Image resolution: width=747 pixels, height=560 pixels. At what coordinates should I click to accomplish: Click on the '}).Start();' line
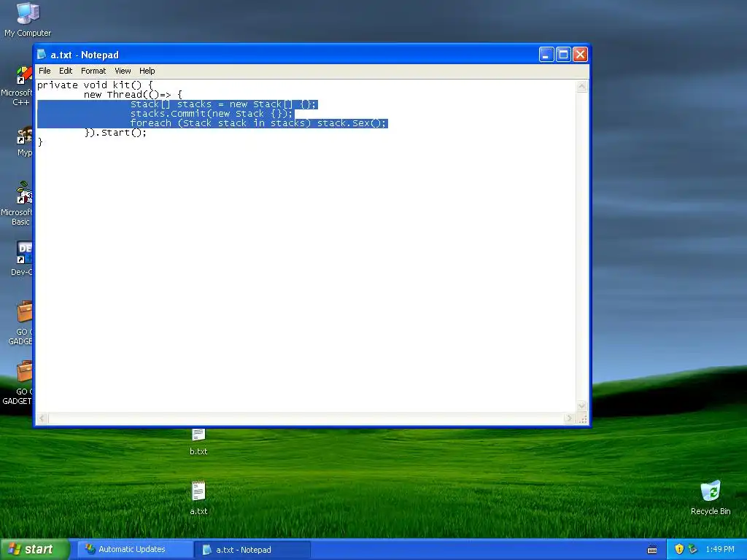tap(115, 133)
